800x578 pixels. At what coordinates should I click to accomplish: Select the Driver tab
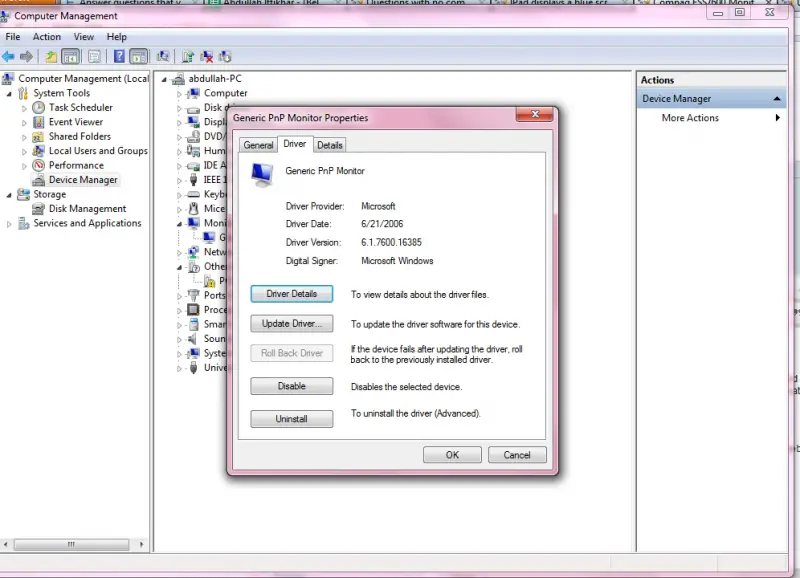[295, 144]
